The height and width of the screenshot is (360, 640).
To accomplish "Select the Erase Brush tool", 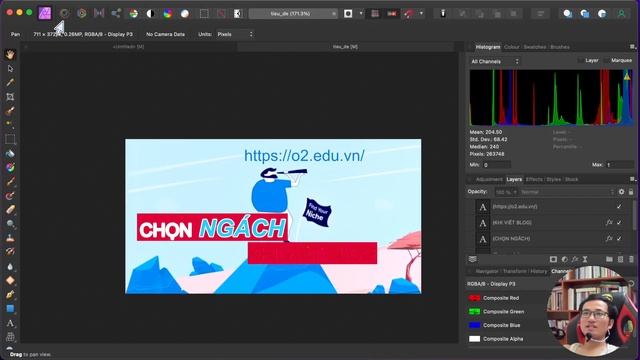I will pos(10,210).
